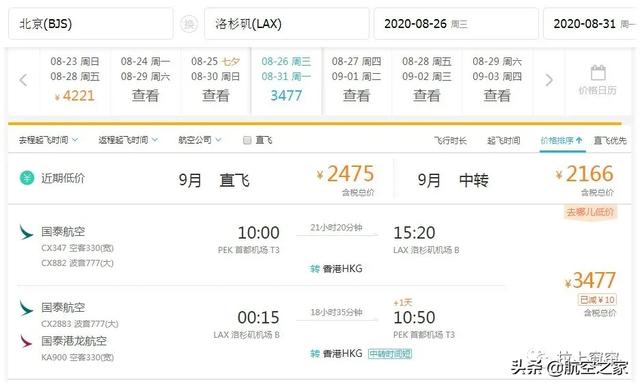Click the 北京(BJS) departure city field
This screenshot has width=640, height=387.
coord(91,24)
